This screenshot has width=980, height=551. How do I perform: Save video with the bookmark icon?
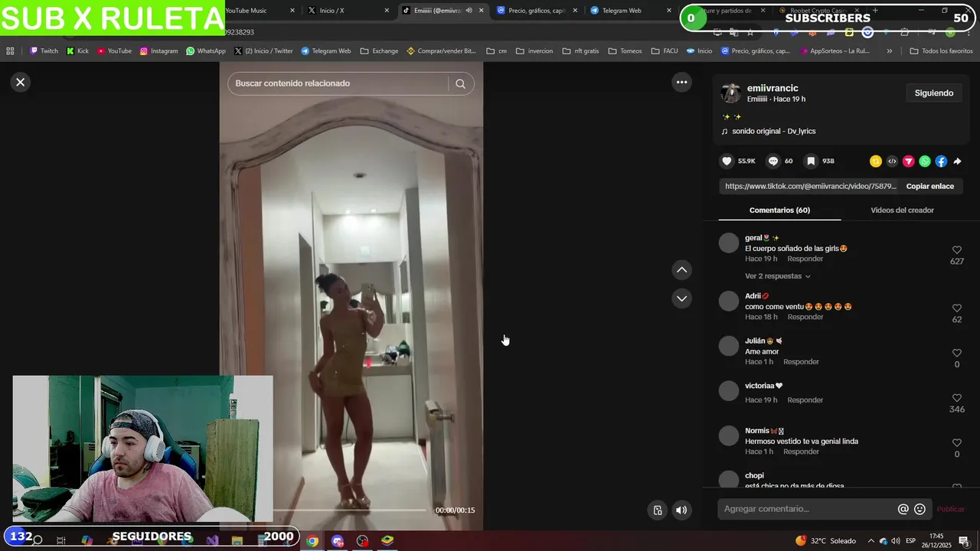point(811,161)
